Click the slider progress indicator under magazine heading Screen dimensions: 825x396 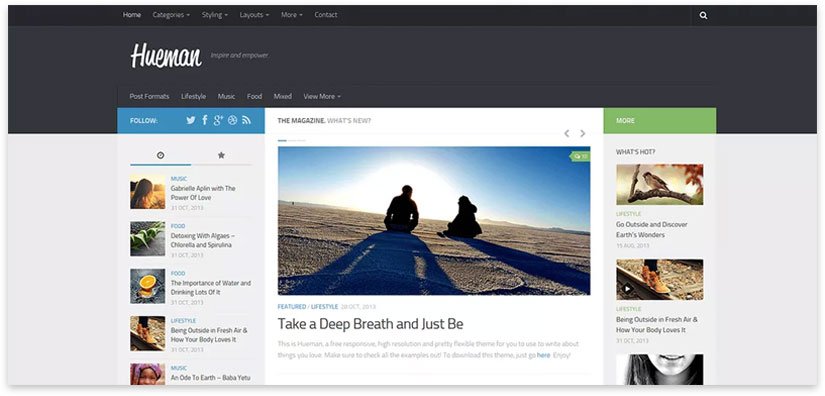click(291, 140)
